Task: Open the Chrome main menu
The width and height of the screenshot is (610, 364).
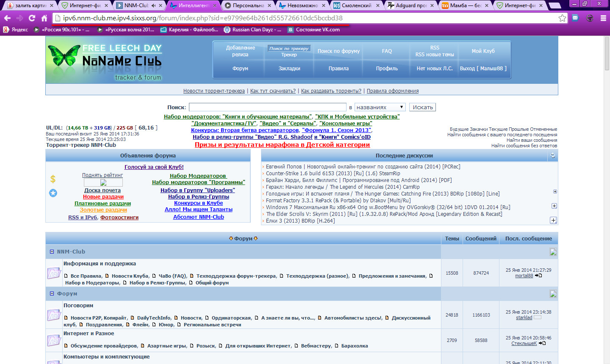Action: (x=603, y=18)
